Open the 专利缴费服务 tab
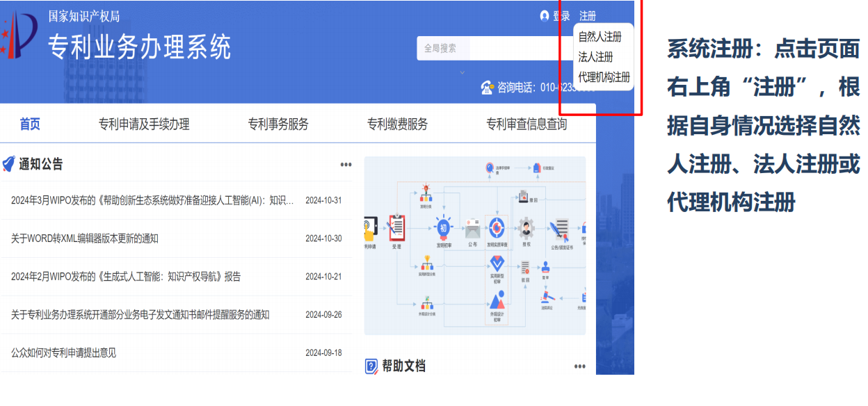 point(397,124)
